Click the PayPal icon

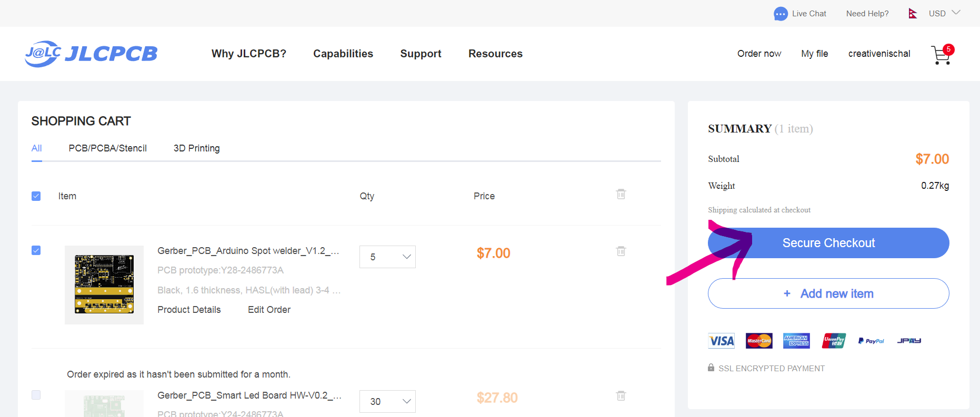[x=871, y=341]
